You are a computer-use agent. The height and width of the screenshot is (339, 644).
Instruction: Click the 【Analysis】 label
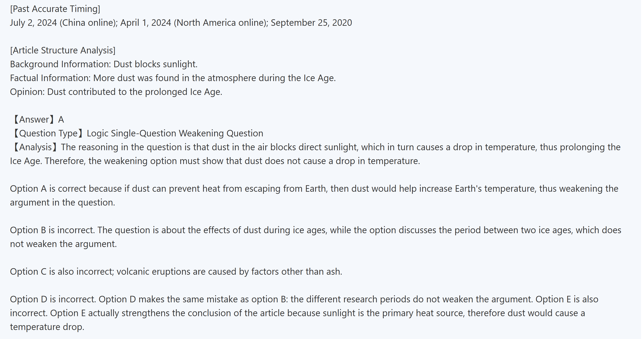(x=35, y=147)
